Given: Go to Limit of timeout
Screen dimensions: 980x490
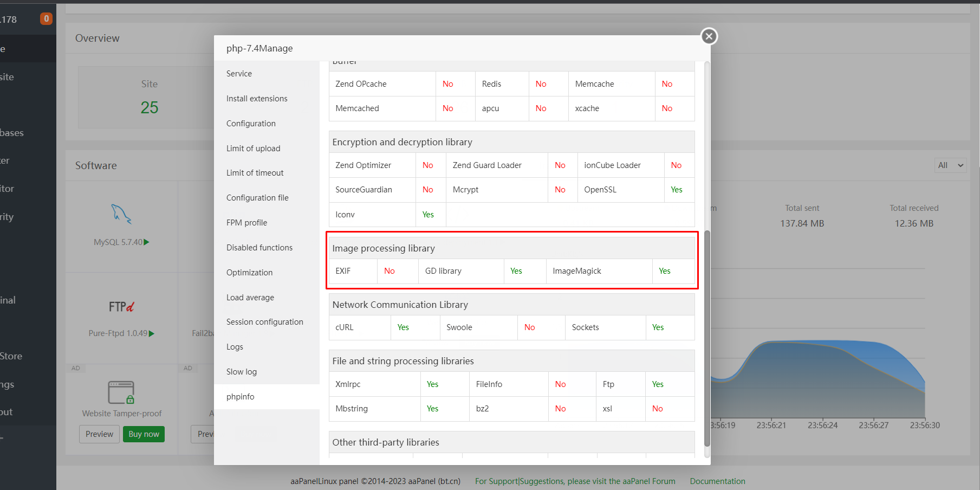Looking at the screenshot, I should coord(267,173).
